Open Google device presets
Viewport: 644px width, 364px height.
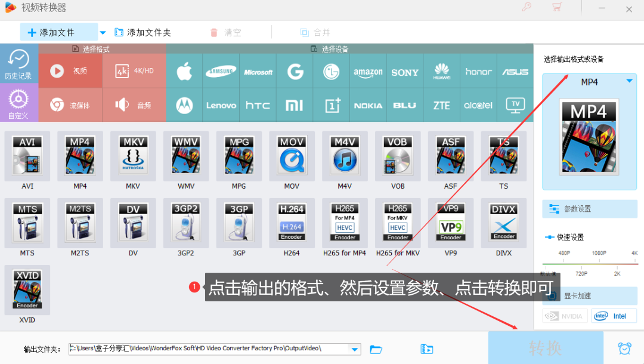[295, 71]
